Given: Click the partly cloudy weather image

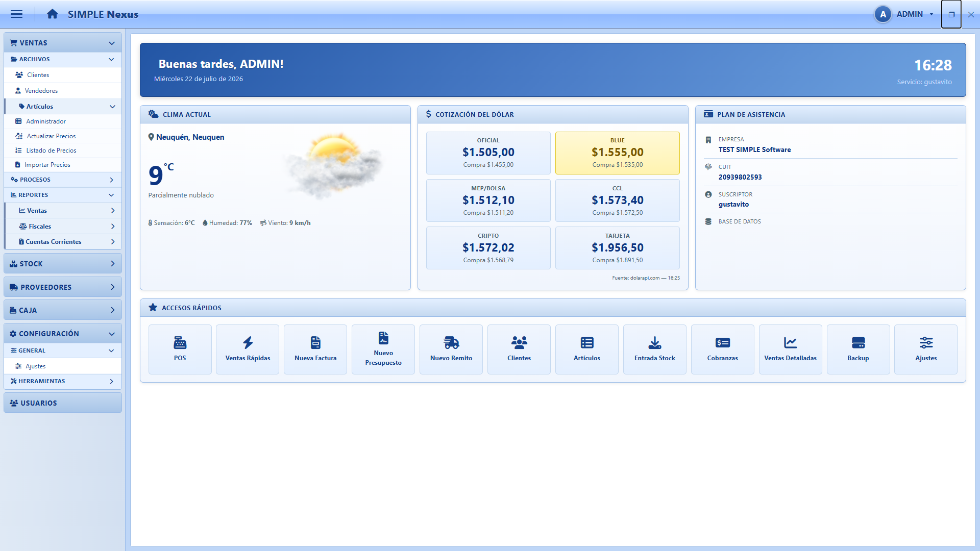Looking at the screenshot, I should [334, 166].
